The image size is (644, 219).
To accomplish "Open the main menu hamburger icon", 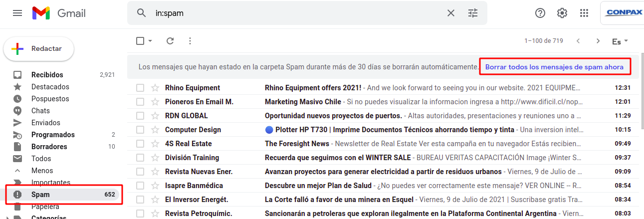I will pyautogui.click(x=17, y=13).
